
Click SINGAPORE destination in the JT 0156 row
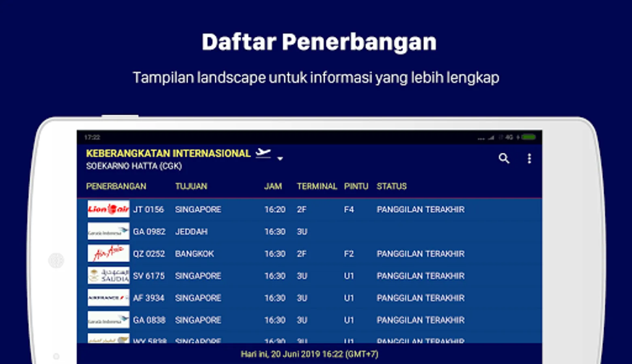coord(198,210)
